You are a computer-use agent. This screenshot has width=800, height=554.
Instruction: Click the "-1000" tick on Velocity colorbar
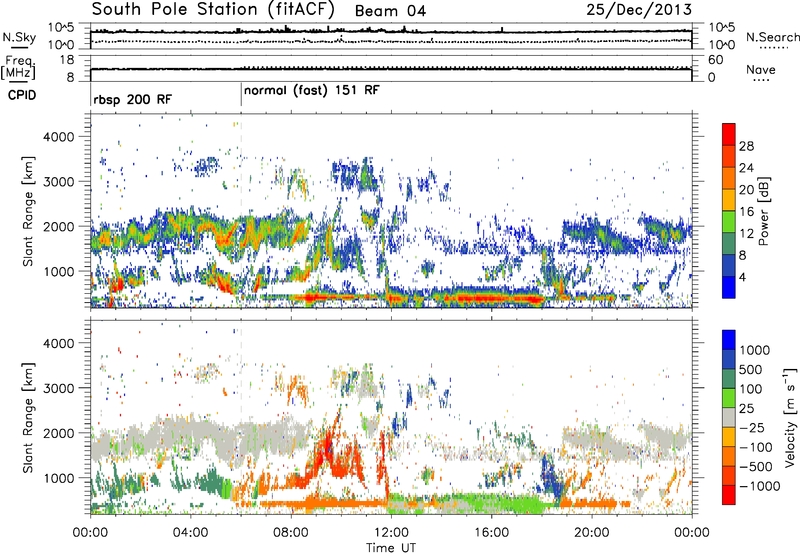point(759,486)
